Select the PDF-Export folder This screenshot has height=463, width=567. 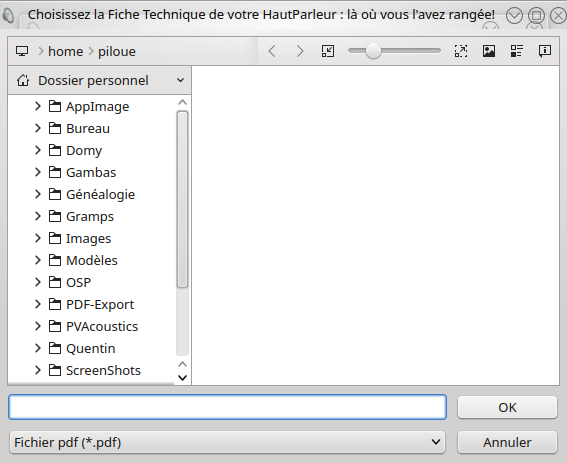[x=100, y=305]
